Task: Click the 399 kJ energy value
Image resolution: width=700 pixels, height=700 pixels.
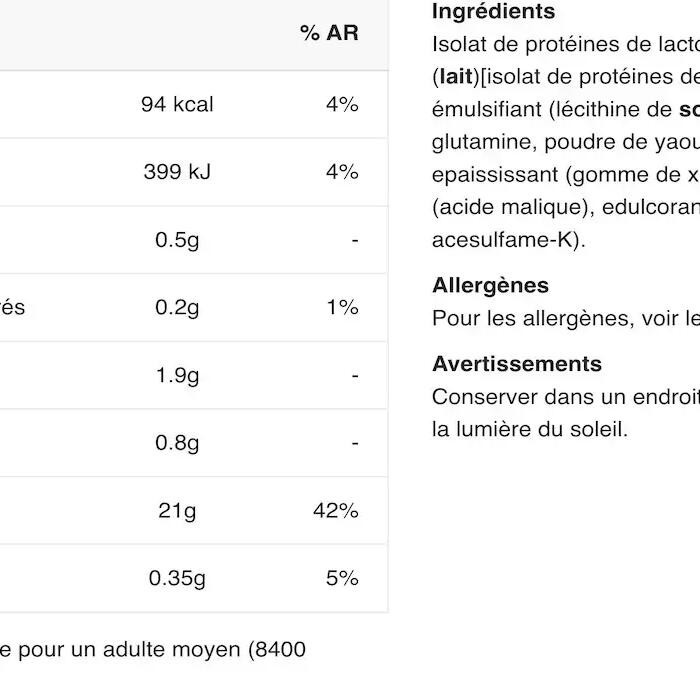Action: (177, 172)
